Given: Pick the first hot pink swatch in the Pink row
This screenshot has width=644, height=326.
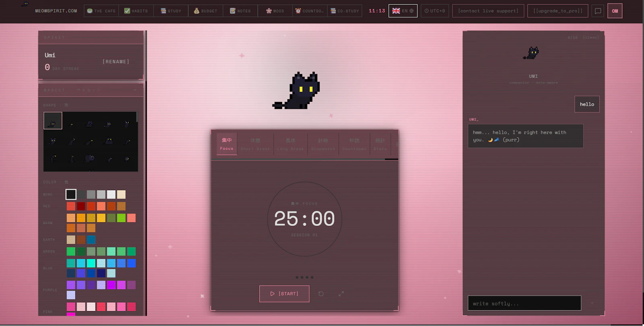Looking at the screenshot, I should pos(71,307).
